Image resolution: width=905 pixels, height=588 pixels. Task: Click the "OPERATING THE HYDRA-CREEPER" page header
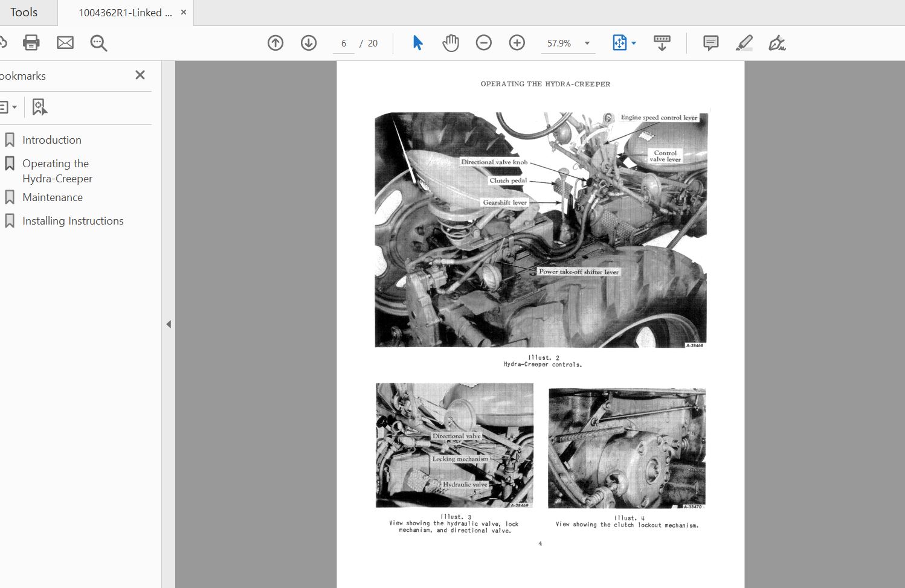point(546,84)
